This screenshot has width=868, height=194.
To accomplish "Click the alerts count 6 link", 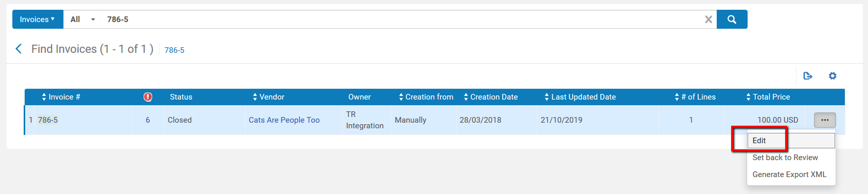I will coord(148,120).
